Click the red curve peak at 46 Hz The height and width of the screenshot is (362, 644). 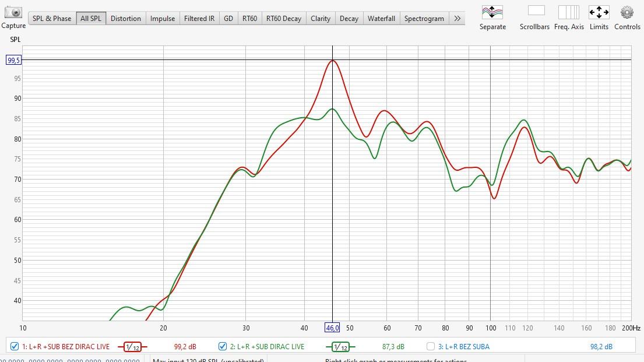pyautogui.click(x=333, y=61)
